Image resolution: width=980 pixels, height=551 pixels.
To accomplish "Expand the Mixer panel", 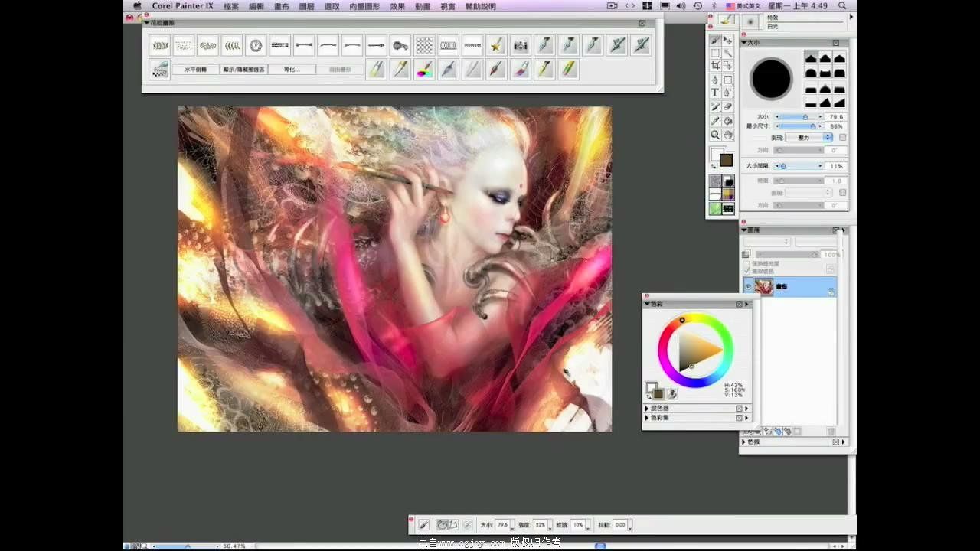I will pyautogui.click(x=647, y=408).
